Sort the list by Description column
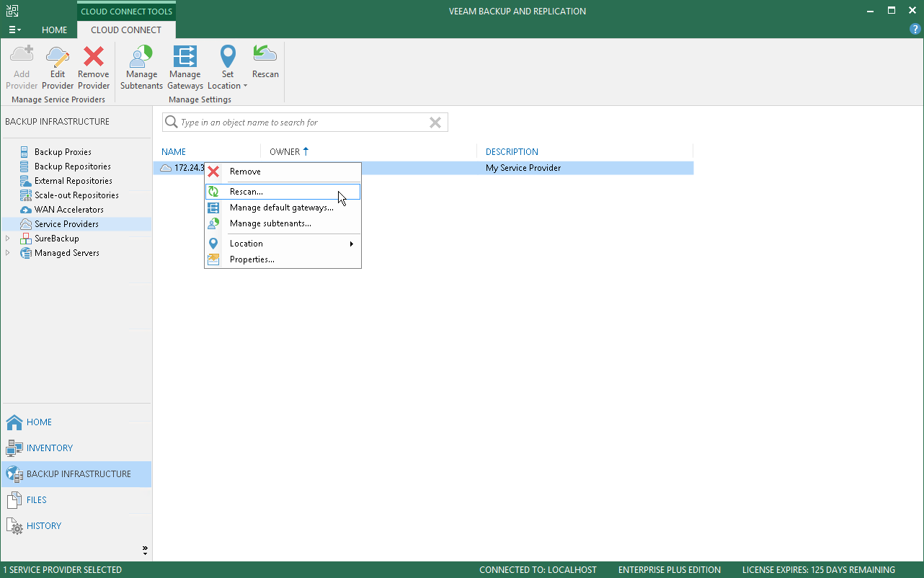The height and width of the screenshot is (578, 924). [512, 152]
